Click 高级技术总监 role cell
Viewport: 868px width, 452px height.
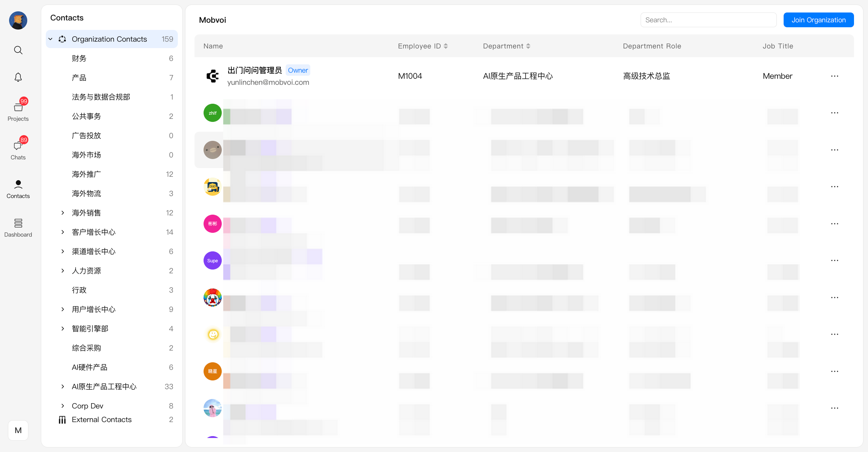646,76
